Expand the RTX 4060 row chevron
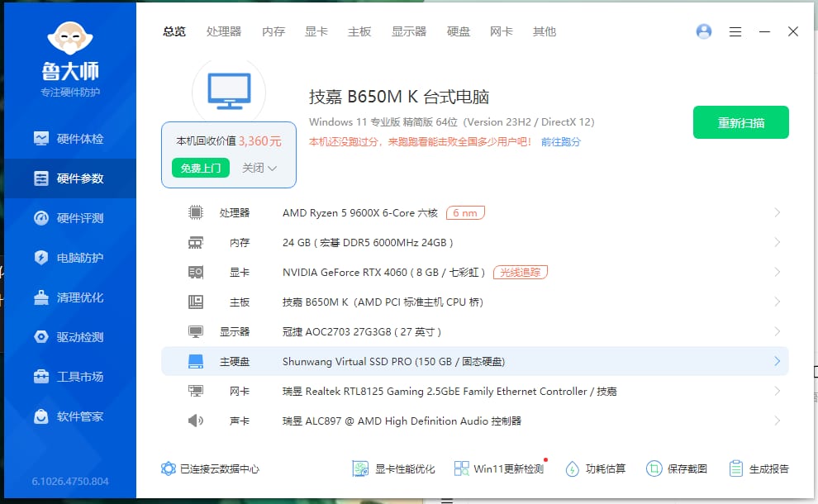 click(777, 272)
